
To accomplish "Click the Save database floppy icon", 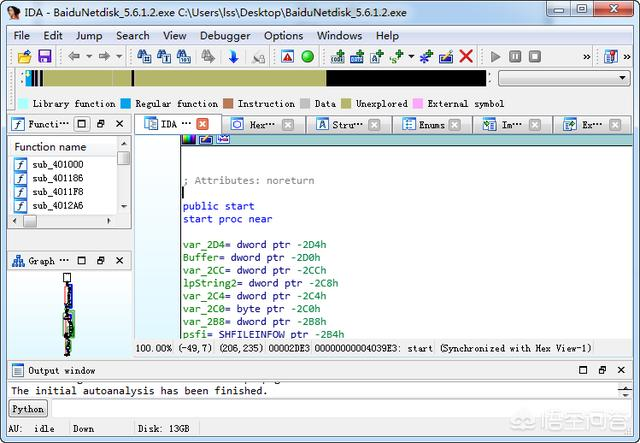I will click(44, 56).
